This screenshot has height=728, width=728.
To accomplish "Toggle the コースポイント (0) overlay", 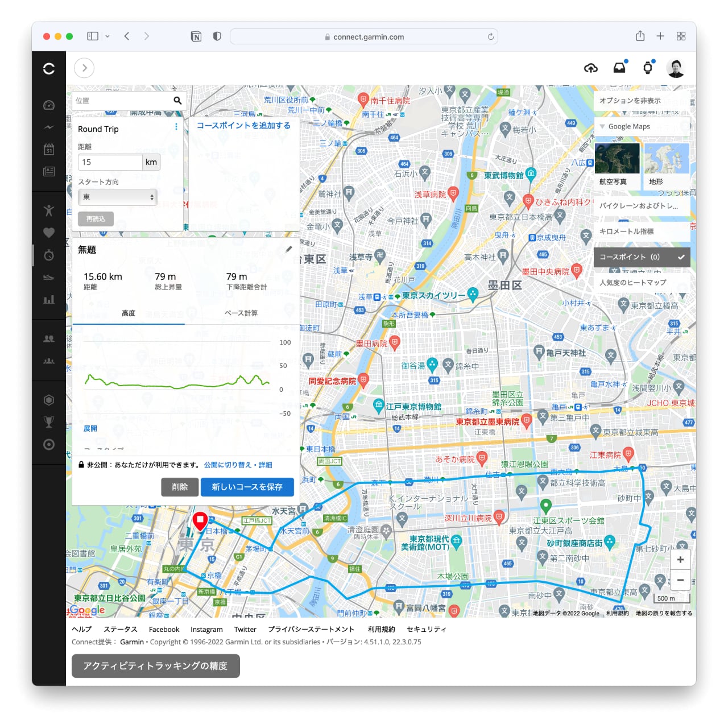I will [642, 257].
